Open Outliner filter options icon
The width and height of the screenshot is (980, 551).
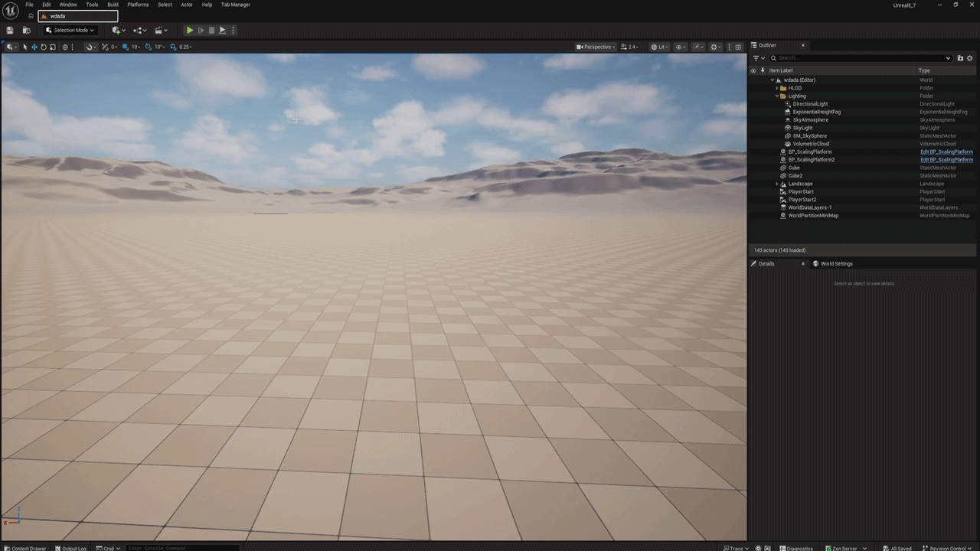pos(758,58)
